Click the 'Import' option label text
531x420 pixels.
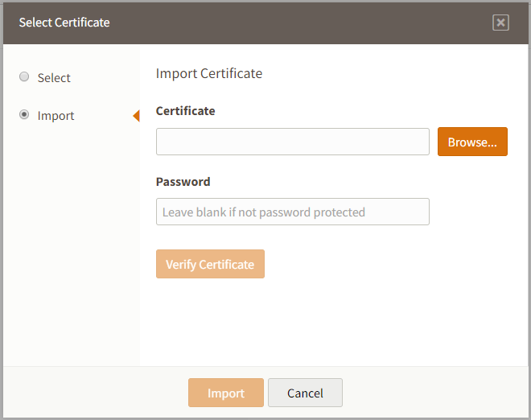[x=56, y=116]
